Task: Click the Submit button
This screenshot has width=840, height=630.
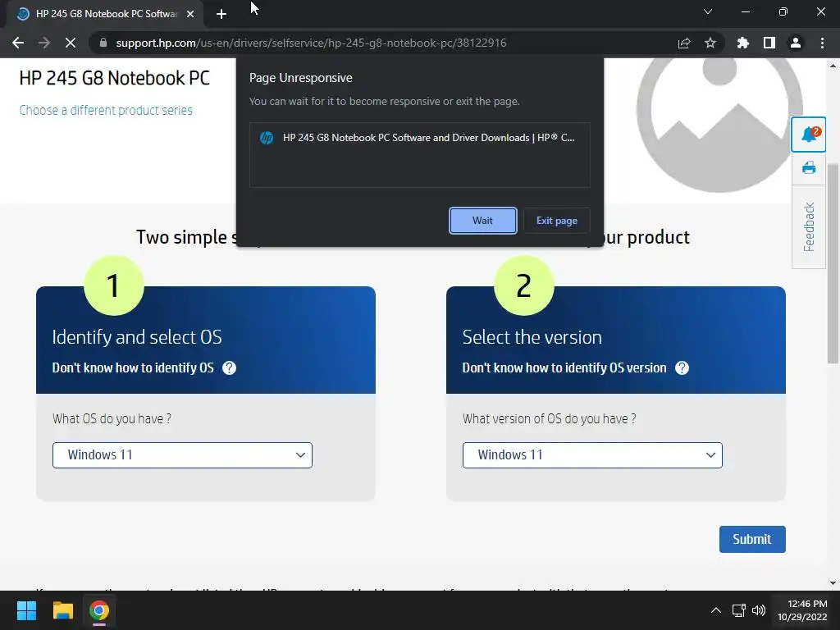Action: click(x=752, y=539)
